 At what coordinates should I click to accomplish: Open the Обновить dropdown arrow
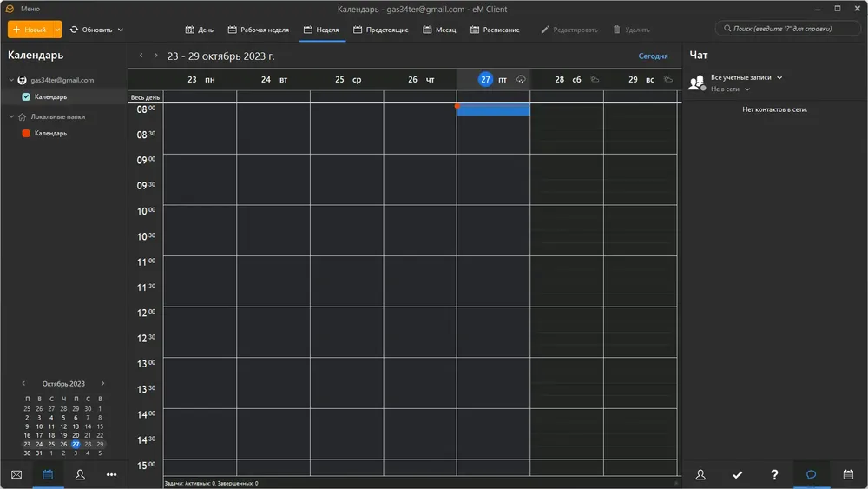click(x=121, y=30)
